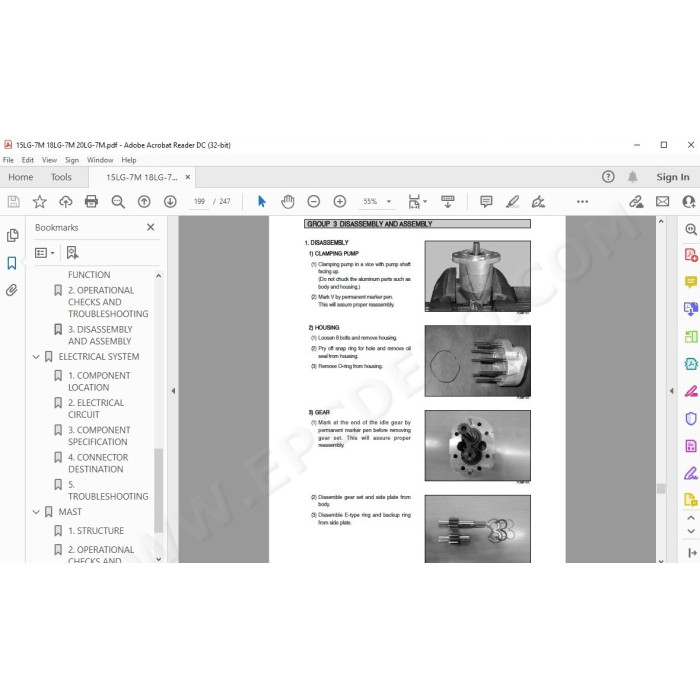Screen dimensions: 700x700
Task: Open Create PDF tool in right pane
Action: [x=691, y=255]
